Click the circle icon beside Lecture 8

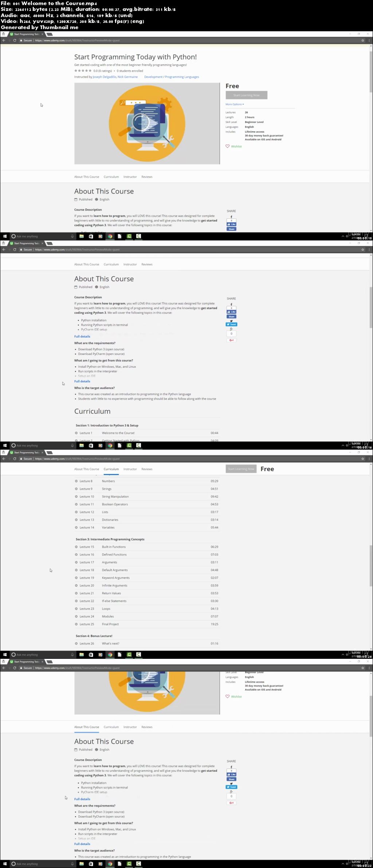coord(76,481)
